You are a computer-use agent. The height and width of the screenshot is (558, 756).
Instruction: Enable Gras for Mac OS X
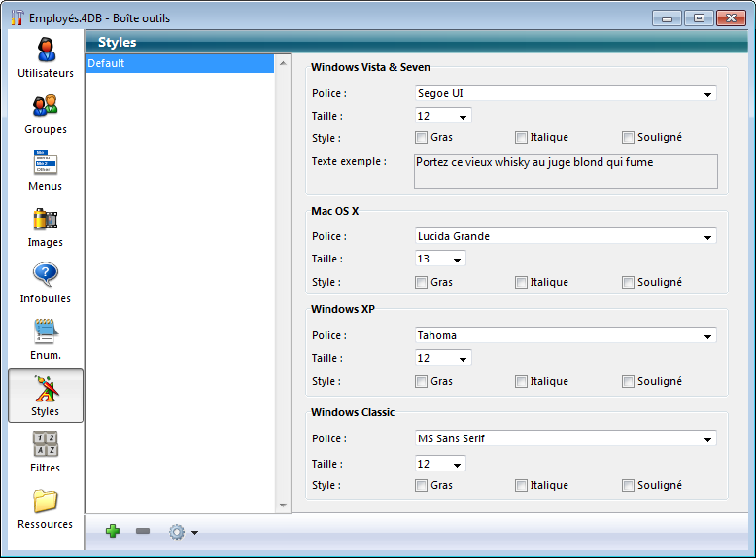point(421,282)
